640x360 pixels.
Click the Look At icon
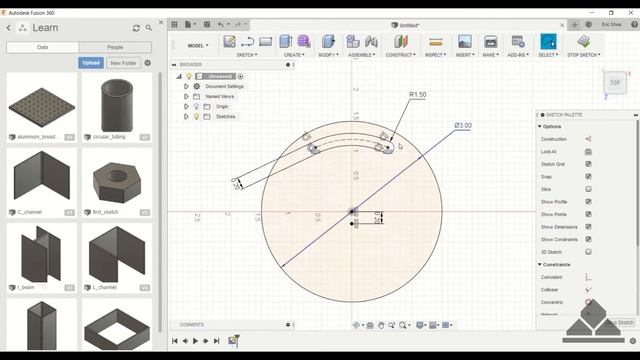pyautogui.click(x=588, y=152)
